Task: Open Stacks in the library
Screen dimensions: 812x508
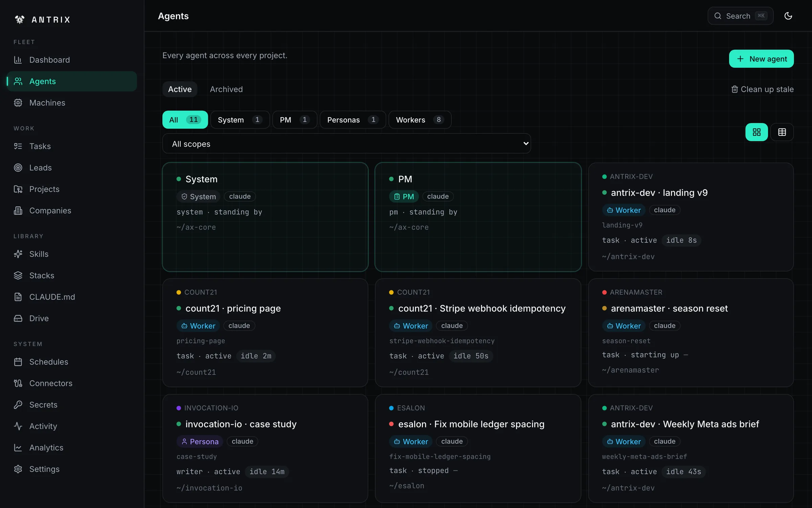Action: tap(72, 275)
